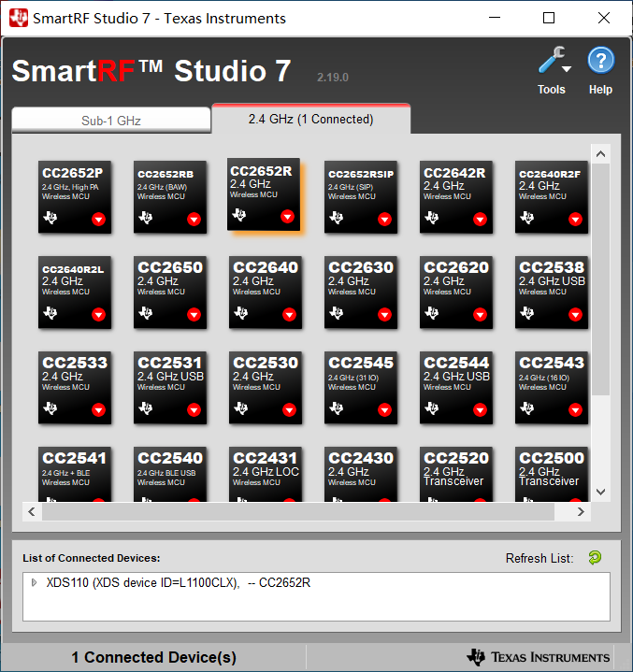Open the red dropdown arrow on CC2650
633x672 pixels.
[x=194, y=315]
